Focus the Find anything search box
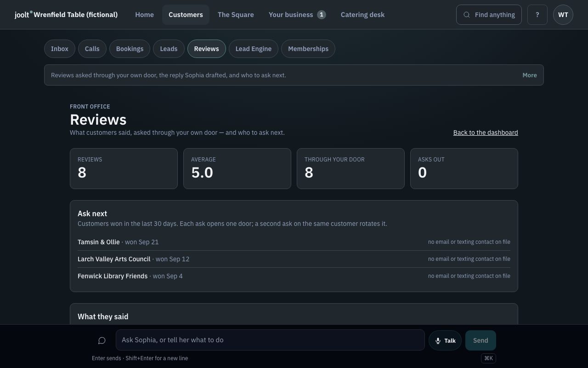The image size is (588, 368). point(489,15)
